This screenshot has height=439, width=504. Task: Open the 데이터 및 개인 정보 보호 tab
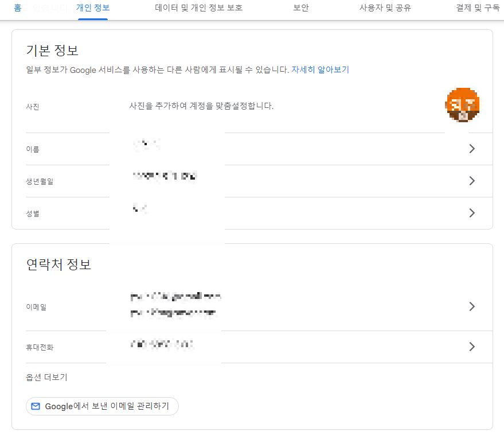pos(198,8)
